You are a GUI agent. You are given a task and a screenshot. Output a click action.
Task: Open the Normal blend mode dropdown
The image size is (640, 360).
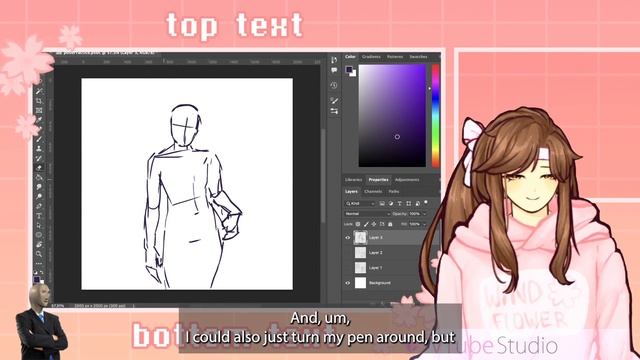pos(367,213)
